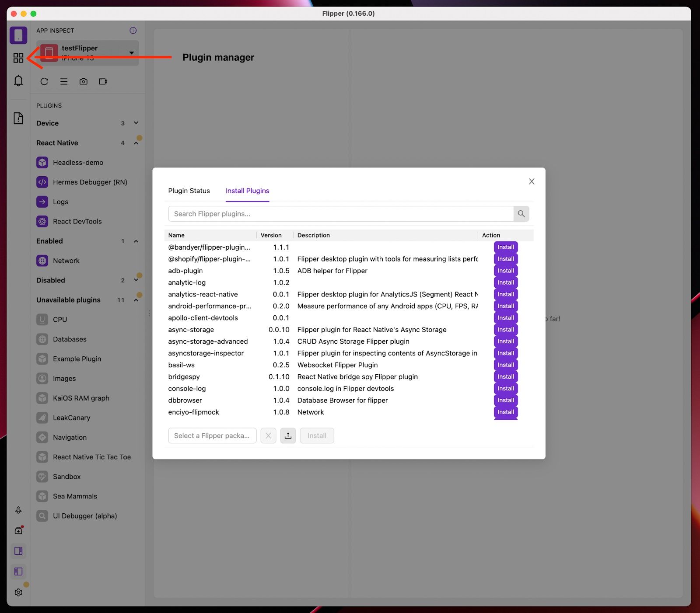Sort plugins by the Name column header
This screenshot has height=613, width=700.
click(176, 235)
